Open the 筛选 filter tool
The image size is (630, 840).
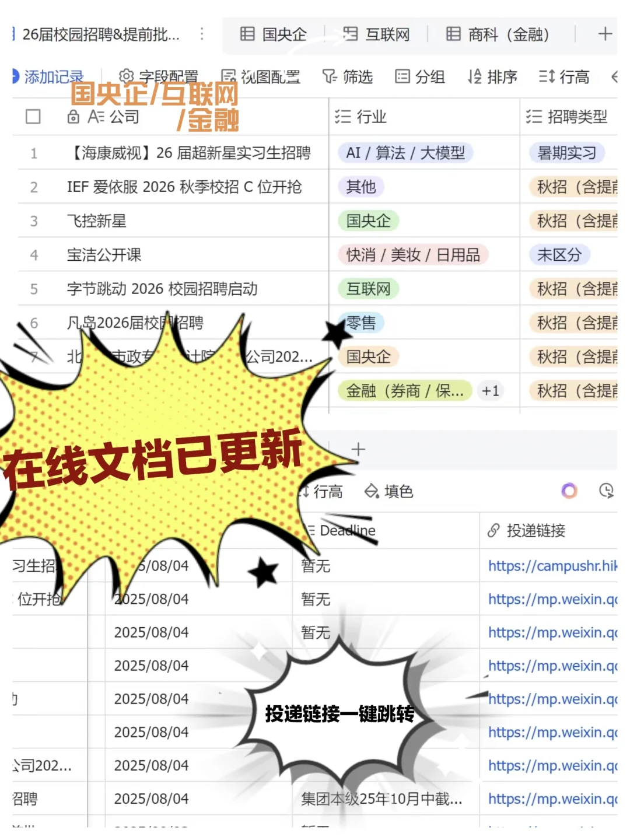point(348,76)
